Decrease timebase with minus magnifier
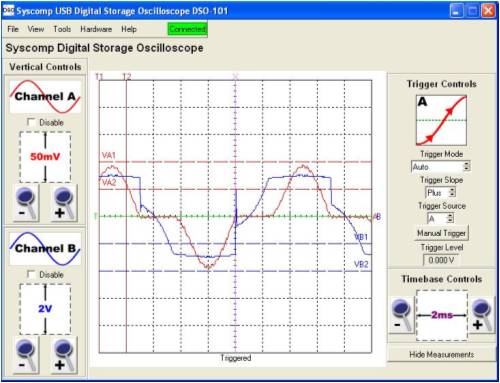Screen dimensions: 500x383 click(401, 315)
